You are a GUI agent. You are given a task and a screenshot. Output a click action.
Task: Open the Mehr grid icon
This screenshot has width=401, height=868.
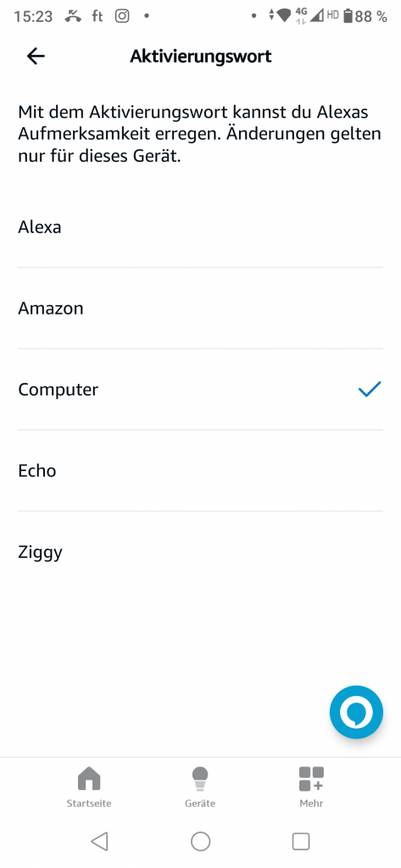point(311,779)
